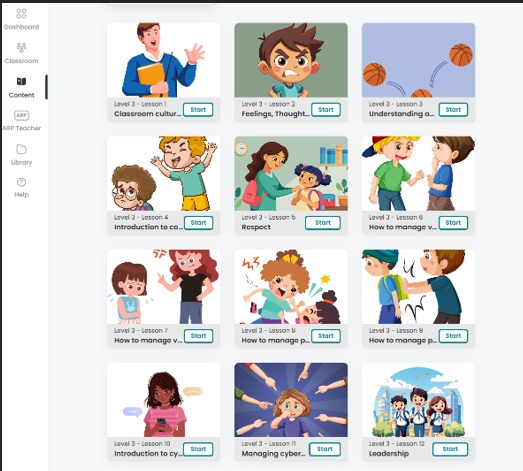Click the Help question mark icon
This screenshot has height=471, width=523.
(x=21, y=182)
